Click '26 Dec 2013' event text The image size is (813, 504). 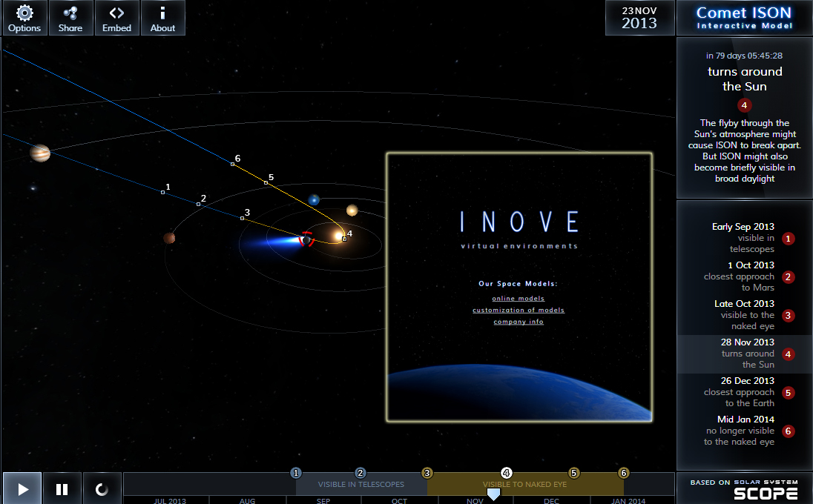pos(747,381)
